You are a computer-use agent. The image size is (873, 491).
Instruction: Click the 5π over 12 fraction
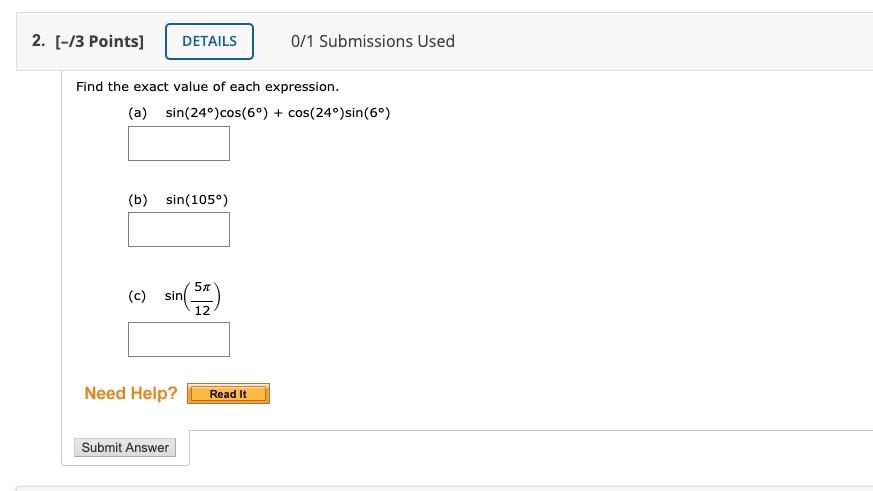pyautogui.click(x=202, y=299)
